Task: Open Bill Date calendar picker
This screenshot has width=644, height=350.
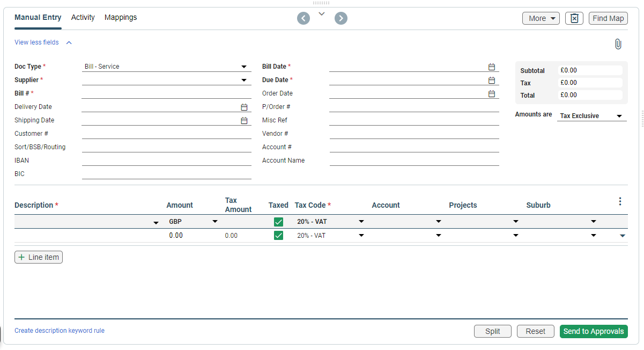Action: click(492, 67)
